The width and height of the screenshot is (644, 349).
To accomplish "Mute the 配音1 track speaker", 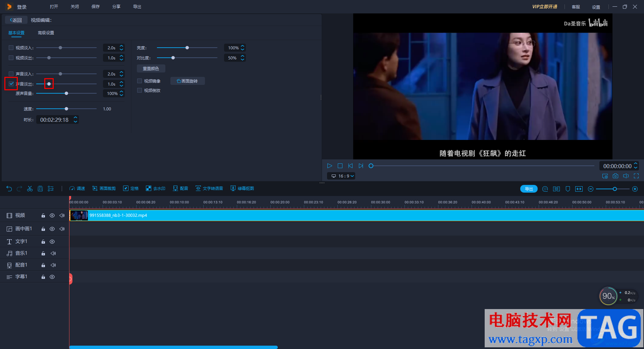I will point(53,265).
